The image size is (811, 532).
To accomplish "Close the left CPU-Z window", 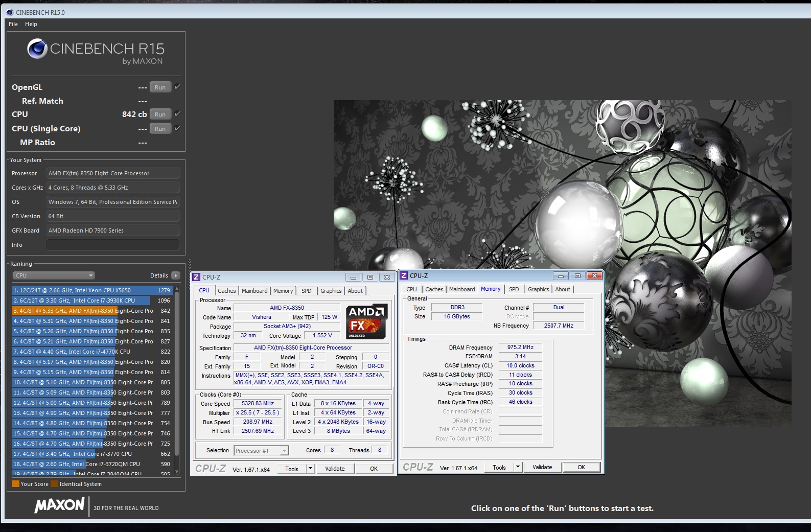I will (x=387, y=277).
